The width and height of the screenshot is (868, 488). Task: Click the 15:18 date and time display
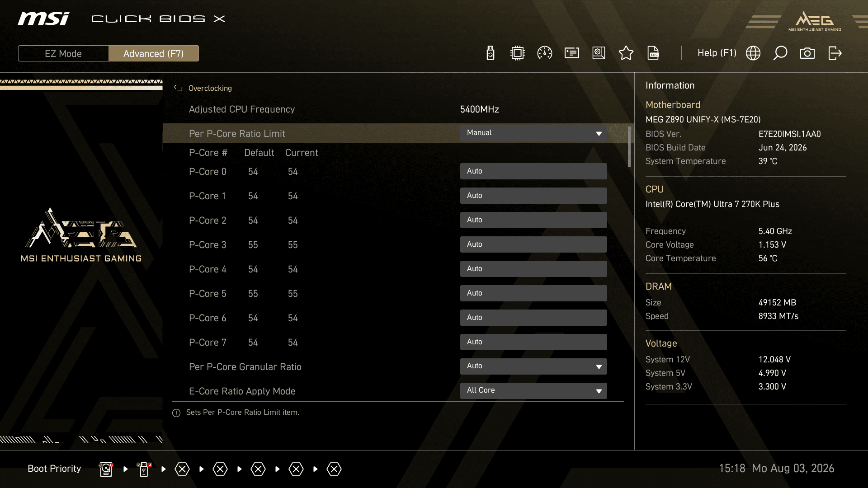(x=776, y=469)
